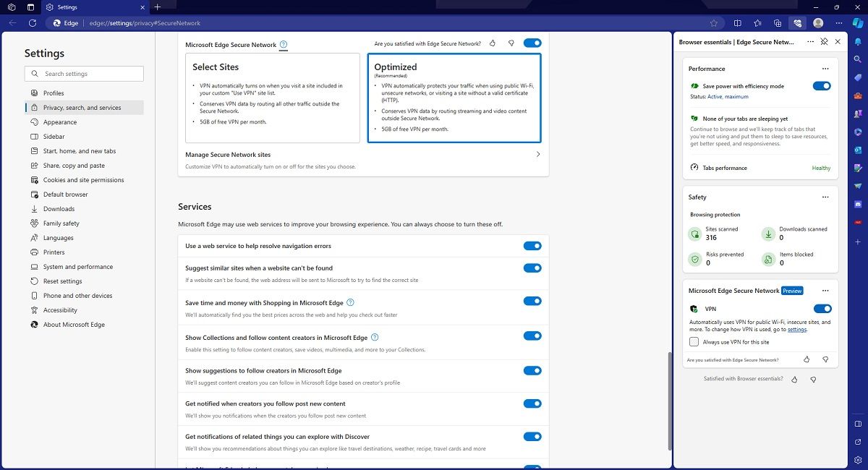
Task: Open the Performance panel options menu
Action: point(825,69)
